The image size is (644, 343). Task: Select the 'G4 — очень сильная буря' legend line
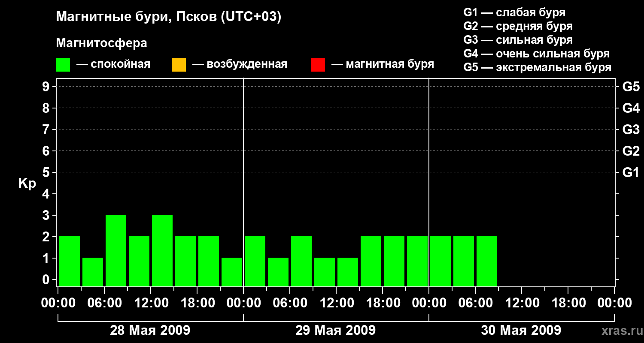(537, 54)
